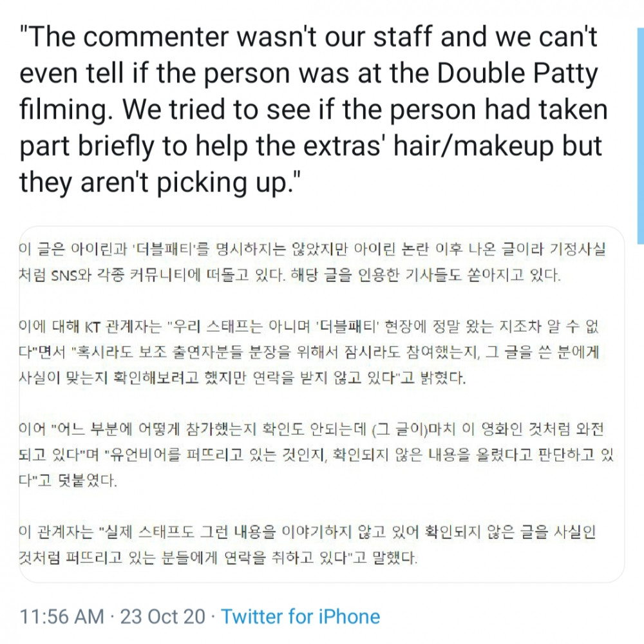
Task: Tap final paragraph starting 이 관계자는 "실제 스태프도
Action: pos(307,545)
